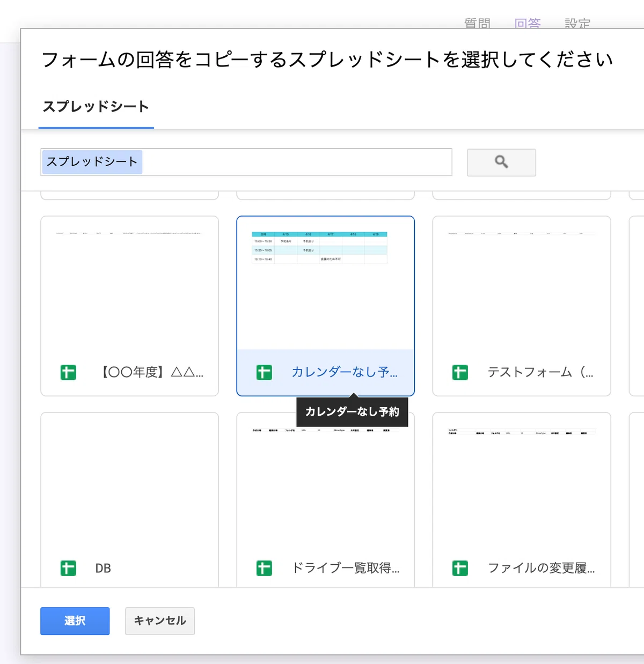The width and height of the screenshot is (644, 664).
Task: Click the blue 選択 button
Action: 75,621
